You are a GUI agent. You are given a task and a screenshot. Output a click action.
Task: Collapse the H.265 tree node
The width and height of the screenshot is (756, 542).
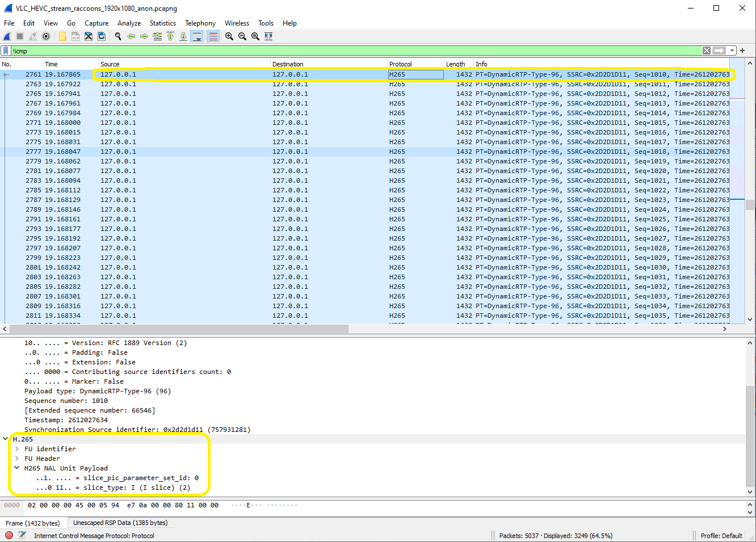(x=6, y=439)
